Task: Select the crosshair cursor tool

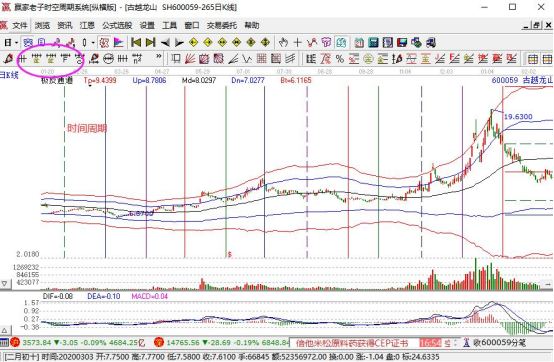Action: click(297, 43)
